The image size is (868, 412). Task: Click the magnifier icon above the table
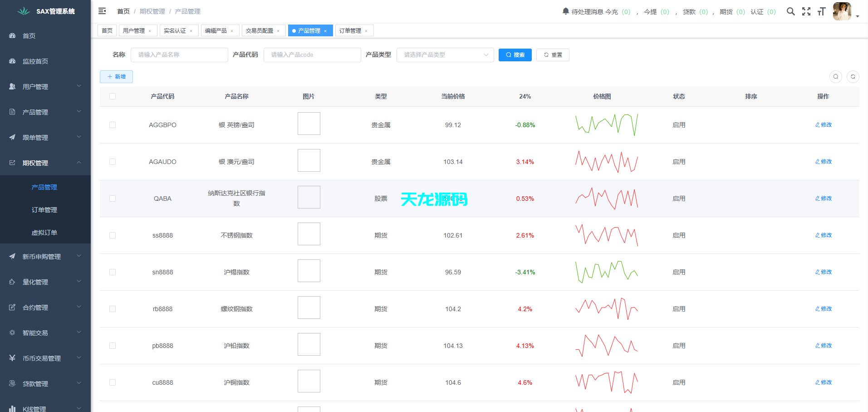point(836,77)
